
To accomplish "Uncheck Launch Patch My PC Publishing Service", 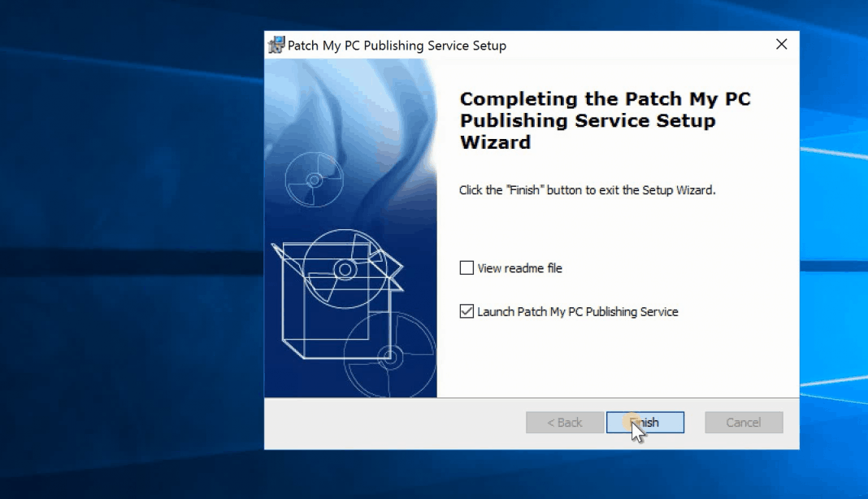I will click(x=467, y=311).
